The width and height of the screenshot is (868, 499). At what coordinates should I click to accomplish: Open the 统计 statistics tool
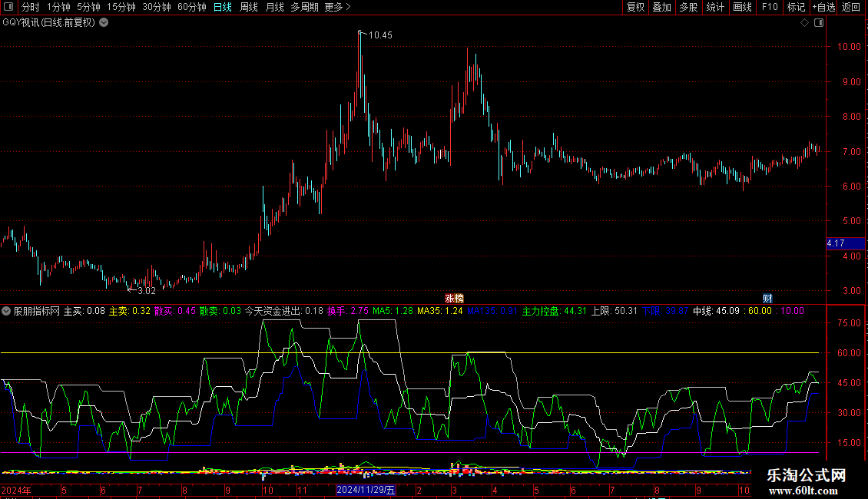point(715,7)
